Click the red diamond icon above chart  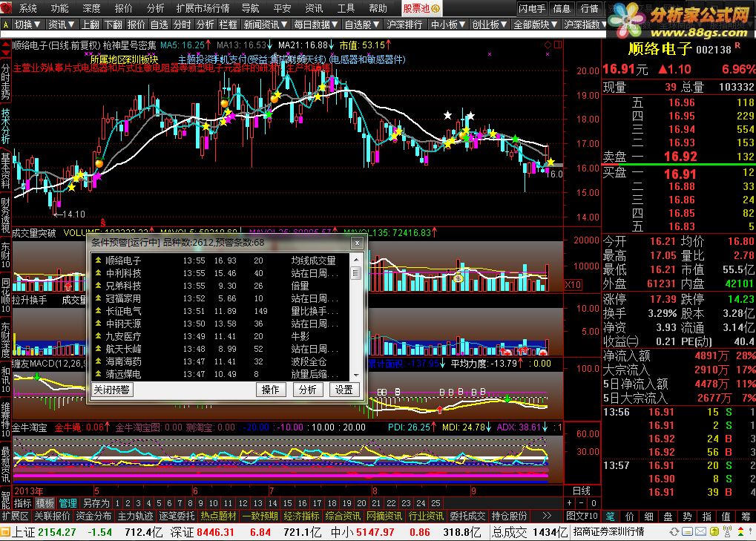pos(548,45)
